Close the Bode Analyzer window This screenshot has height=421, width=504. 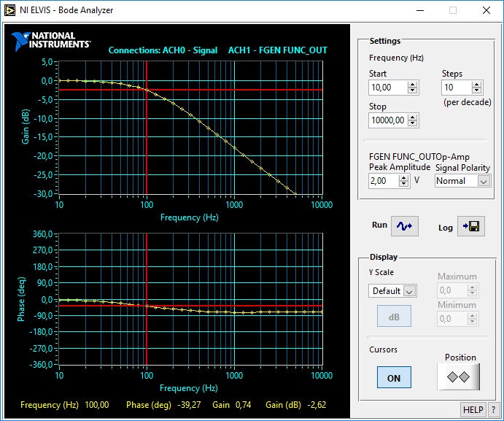pyautogui.click(x=486, y=10)
